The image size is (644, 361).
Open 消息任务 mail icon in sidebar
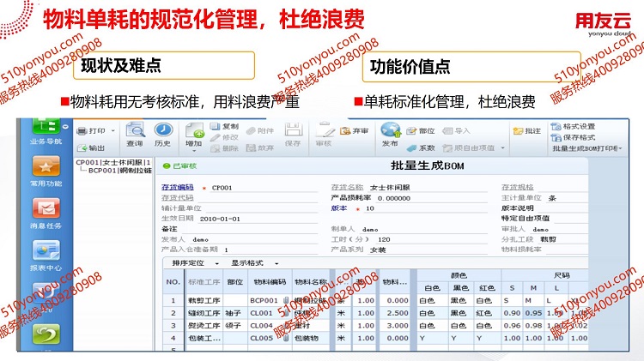click(45, 208)
